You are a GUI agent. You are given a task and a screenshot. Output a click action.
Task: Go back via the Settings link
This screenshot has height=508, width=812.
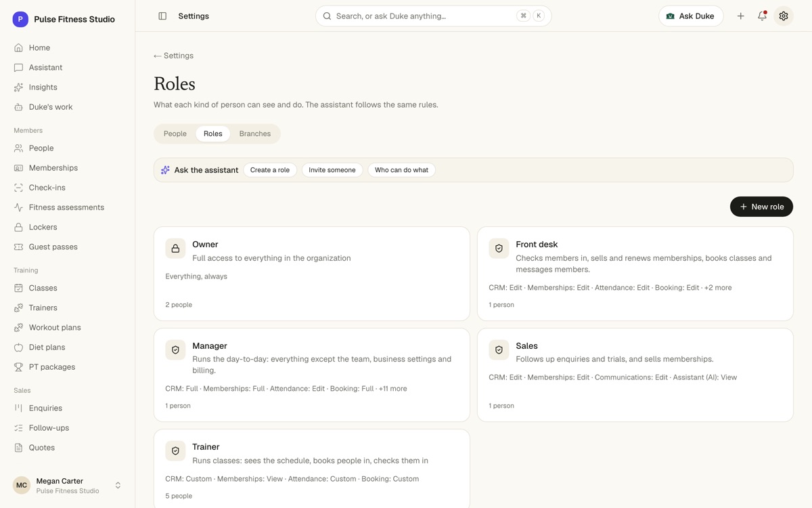point(173,56)
